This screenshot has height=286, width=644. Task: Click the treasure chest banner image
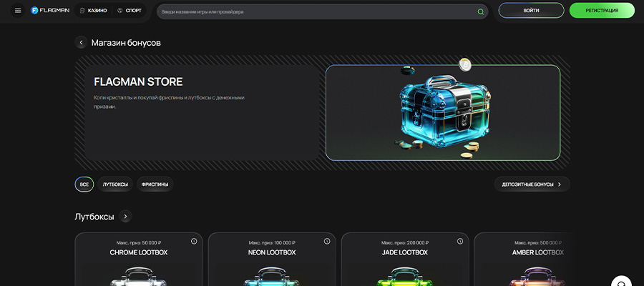pyautogui.click(x=442, y=112)
